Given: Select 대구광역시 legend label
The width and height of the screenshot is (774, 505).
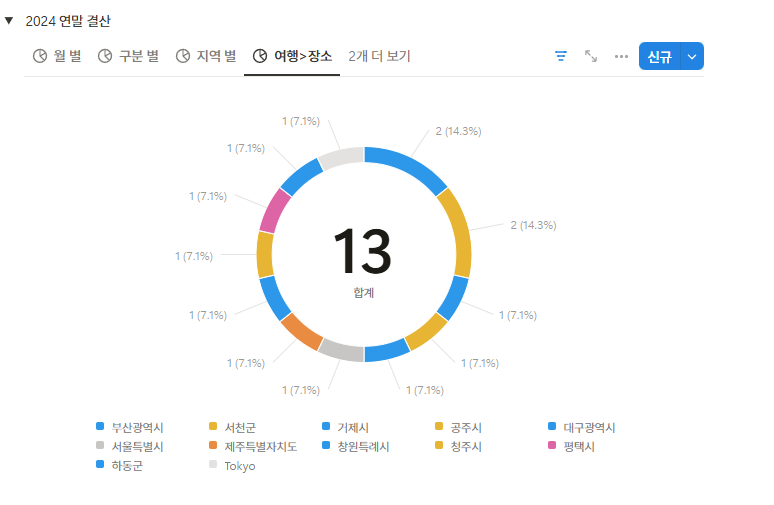Looking at the screenshot, I should click(x=589, y=427).
